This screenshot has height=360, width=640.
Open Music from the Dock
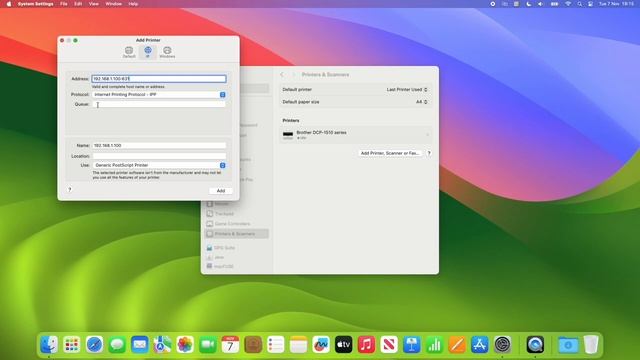pos(366,344)
